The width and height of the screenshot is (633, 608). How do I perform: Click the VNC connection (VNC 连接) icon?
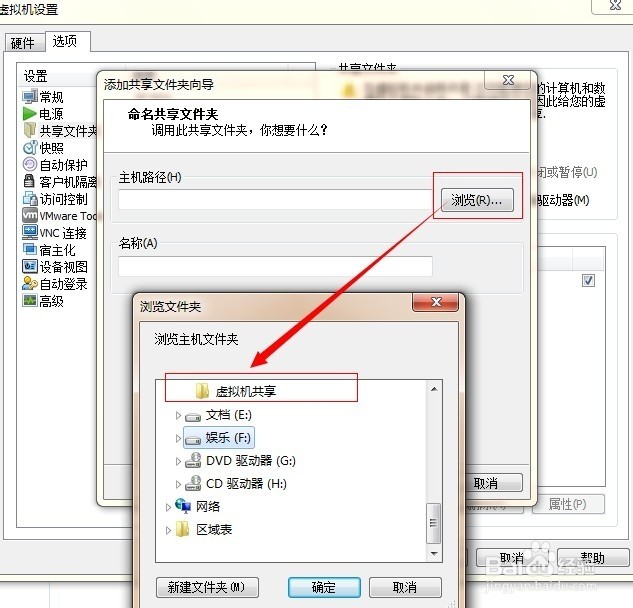click(30, 232)
